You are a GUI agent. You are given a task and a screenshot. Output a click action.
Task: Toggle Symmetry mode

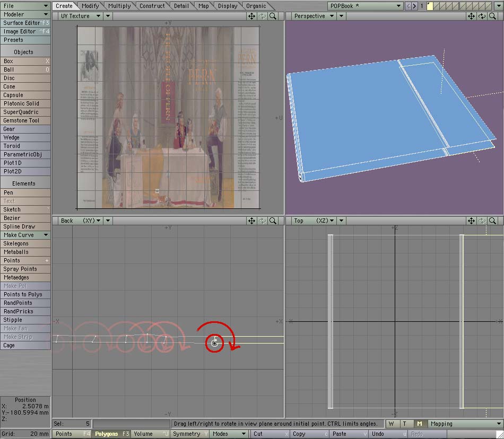189,434
